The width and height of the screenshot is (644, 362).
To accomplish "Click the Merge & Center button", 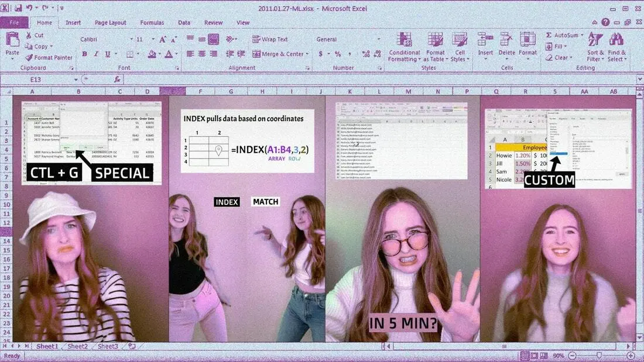I will point(280,54).
